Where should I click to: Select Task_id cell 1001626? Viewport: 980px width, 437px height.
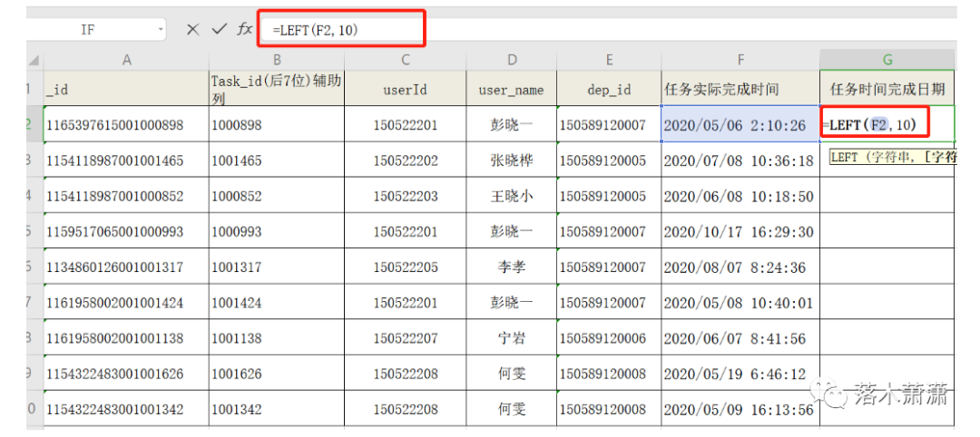pyautogui.click(x=277, y=374)
